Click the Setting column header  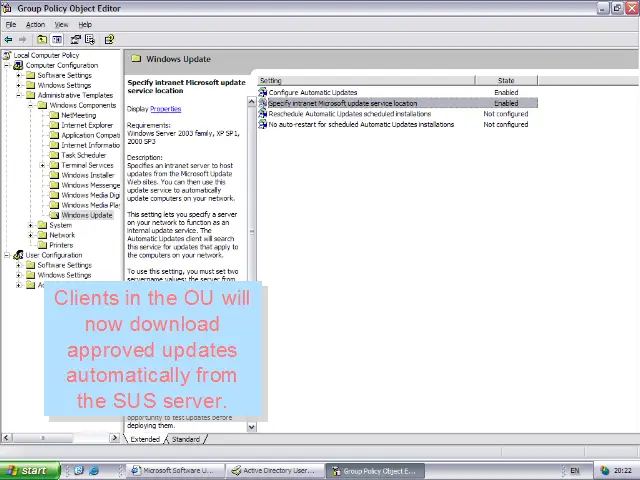click(x=366, y=80)
